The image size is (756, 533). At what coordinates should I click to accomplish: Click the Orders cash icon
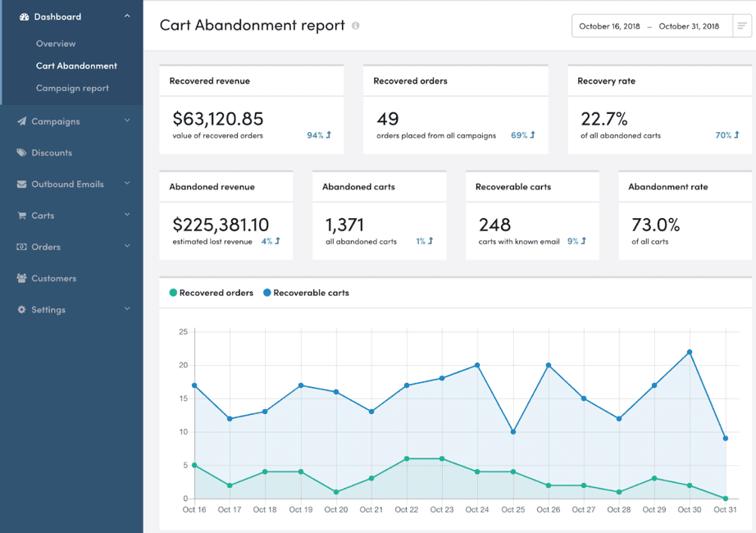pos(21,247)
